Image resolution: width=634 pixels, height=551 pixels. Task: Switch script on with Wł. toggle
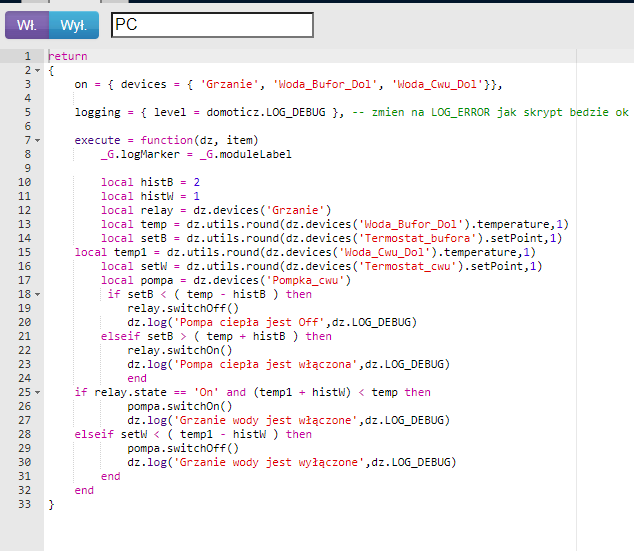pyautogui.click(x=27, y=25)
